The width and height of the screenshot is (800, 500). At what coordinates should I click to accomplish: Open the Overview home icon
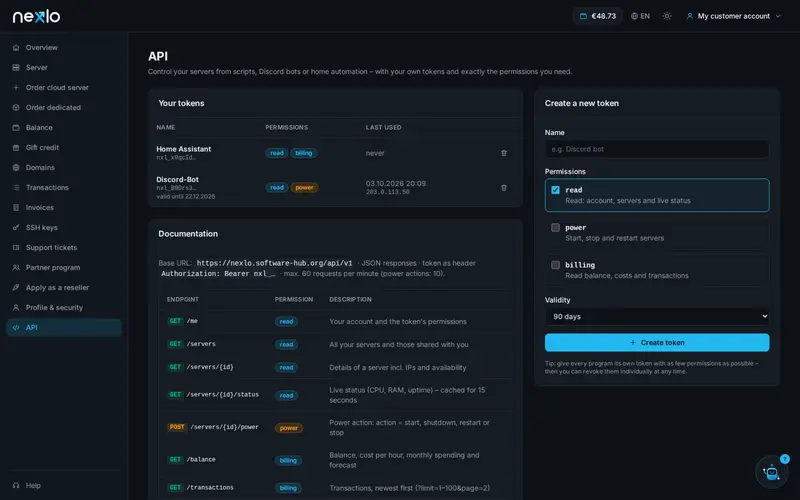click(16, 47)
